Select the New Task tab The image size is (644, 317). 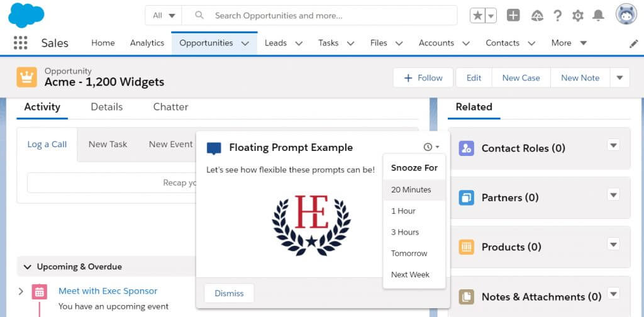click(108, 144)
